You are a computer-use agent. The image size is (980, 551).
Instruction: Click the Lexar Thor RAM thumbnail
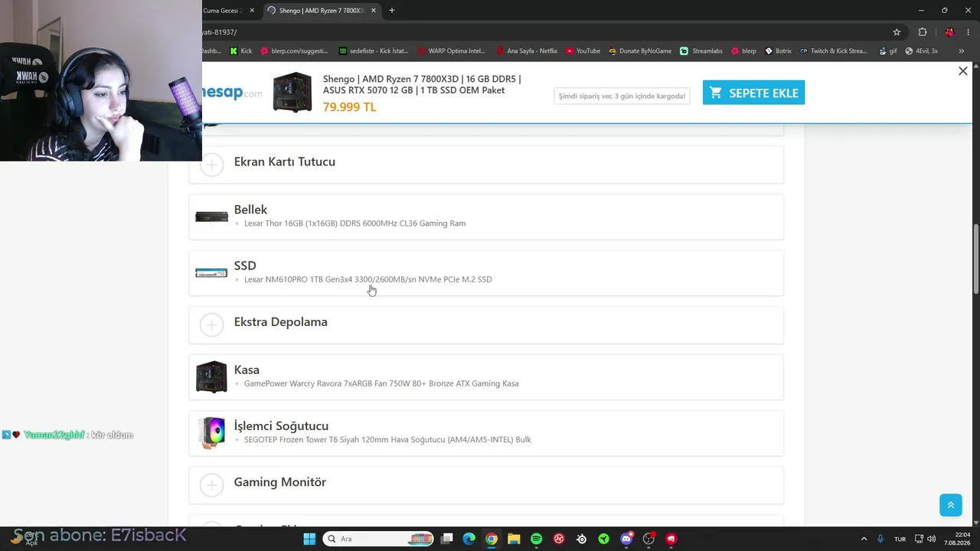211,217
